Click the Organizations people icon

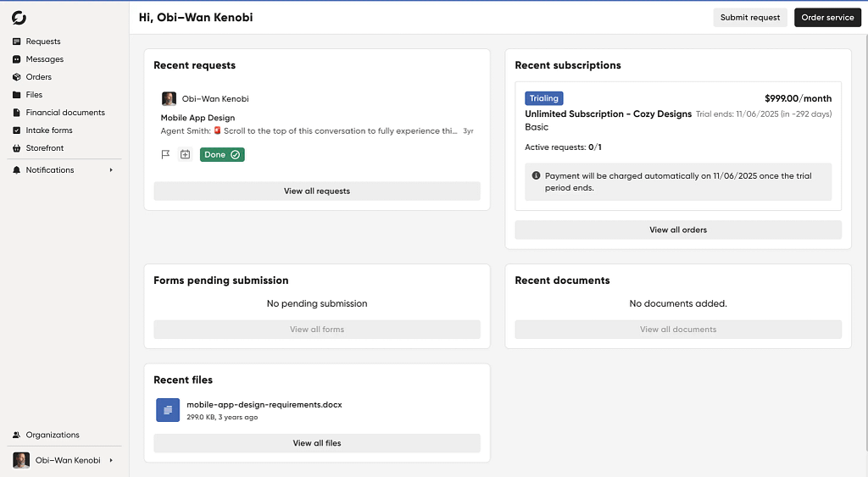point(17,435)
